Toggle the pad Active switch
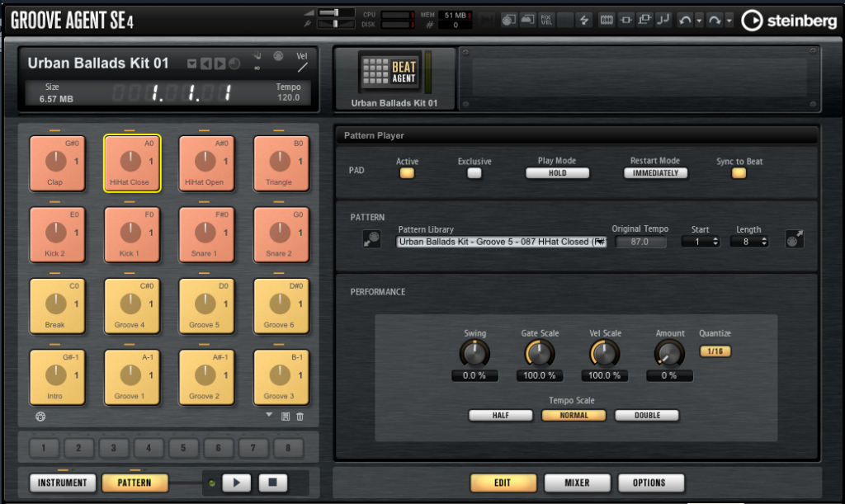The height and width of the screenshot is (504, 845). (x=407, y=173)
